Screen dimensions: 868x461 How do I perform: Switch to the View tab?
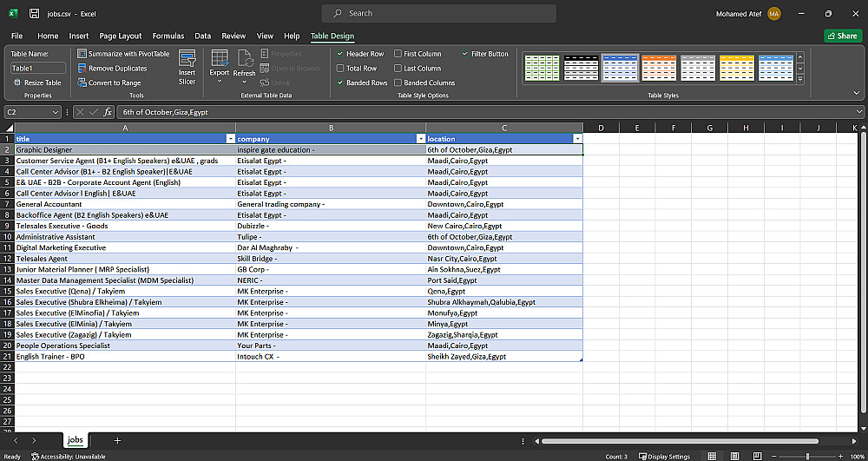point(265,36)
